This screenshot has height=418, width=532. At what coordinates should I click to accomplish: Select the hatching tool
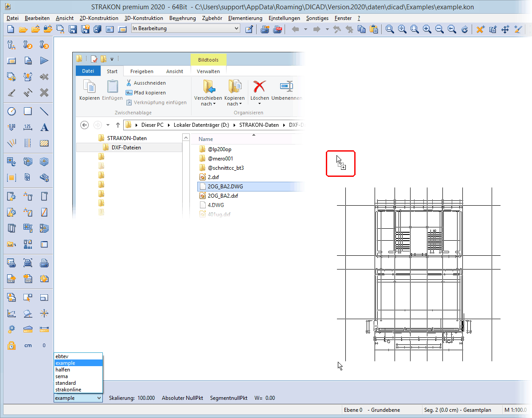pos(44,143)
